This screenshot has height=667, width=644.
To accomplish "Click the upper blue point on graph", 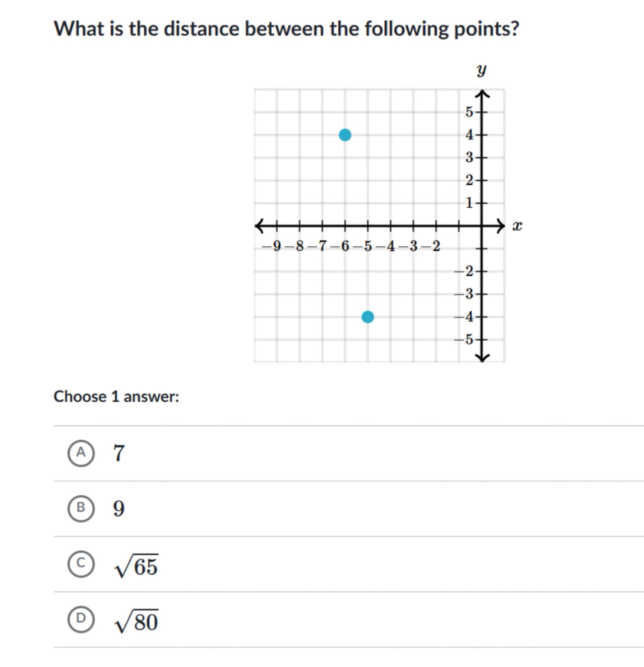I will (x=345, y=135).
